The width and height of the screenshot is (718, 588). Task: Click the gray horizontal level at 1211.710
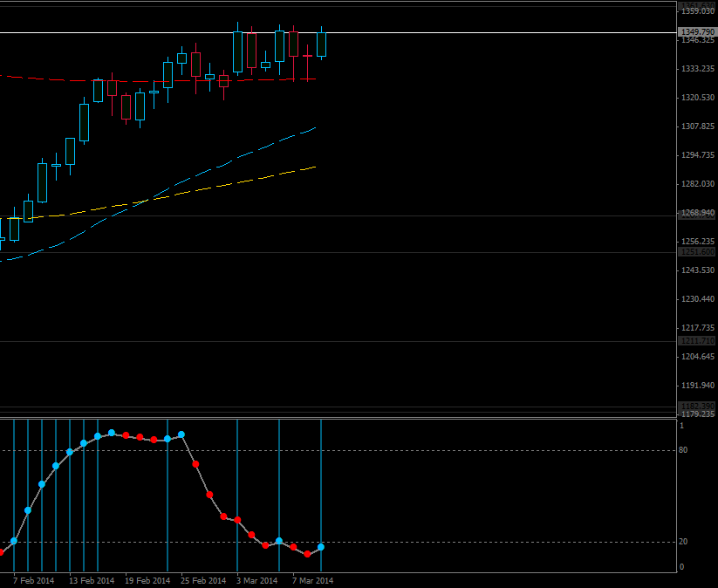pyautogui.click(x=338, y=342)
